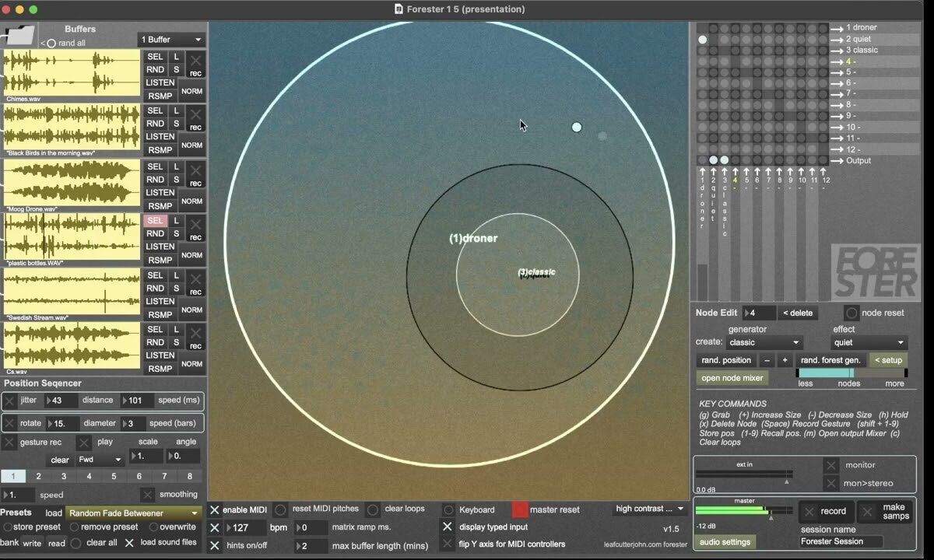This screenshot has width=934, height=560.
Task: Click the plus button to increase node size
Action: click(x=785, y=360)
